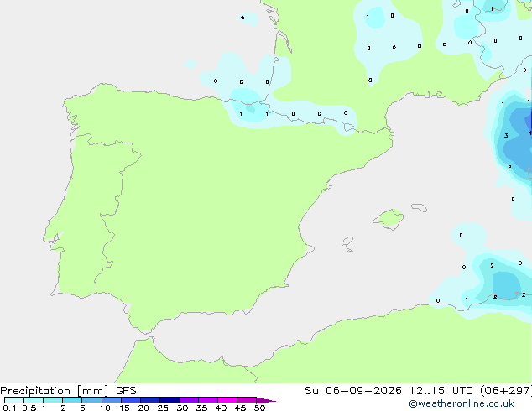This screenshot has width=532, height=411.
Task: Click Menorca island outline on the map
Action: [419, 207]
